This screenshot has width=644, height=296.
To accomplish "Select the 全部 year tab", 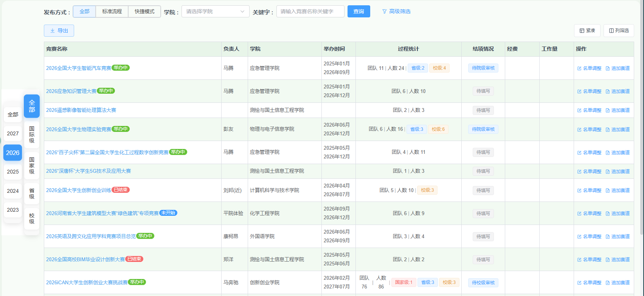I will (13, 115).
